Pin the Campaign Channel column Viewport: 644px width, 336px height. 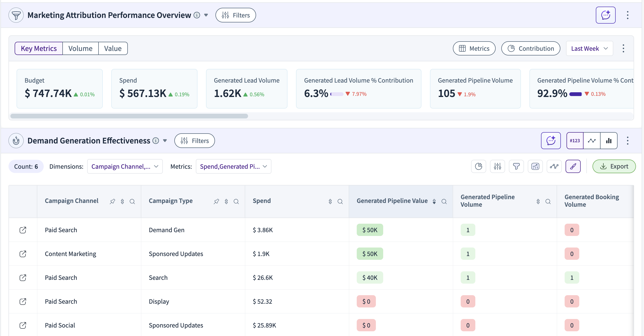[x=112, y=202]
